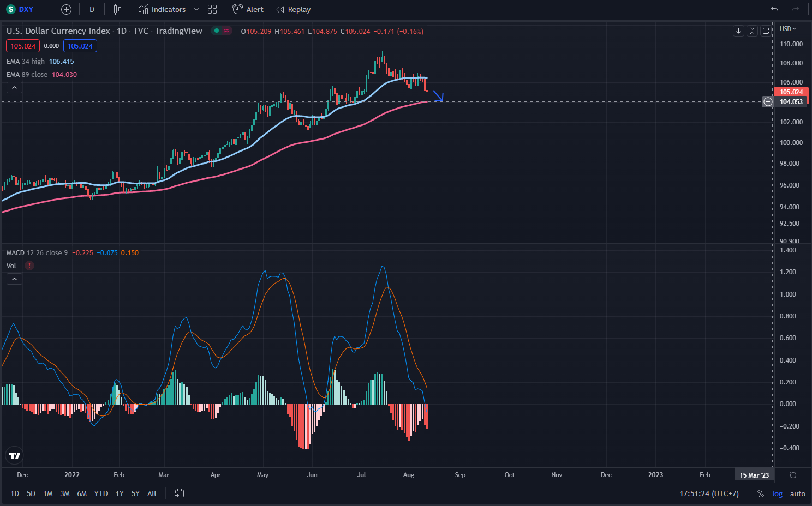This screenshot has width=812, height=506.
Task: Select the 6M time range
Action: [82, 493]
